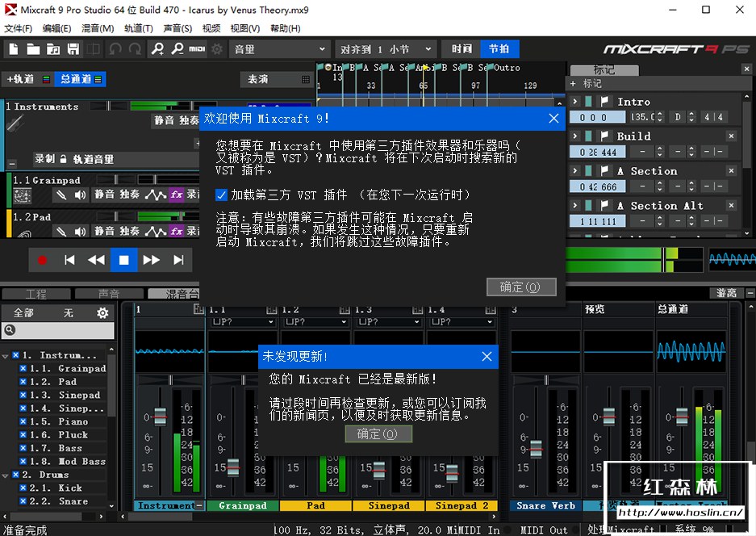This screenshot has width=756, height=536.
Task: Open the mixer track list settings gear
Action: (x=102, y=313)
